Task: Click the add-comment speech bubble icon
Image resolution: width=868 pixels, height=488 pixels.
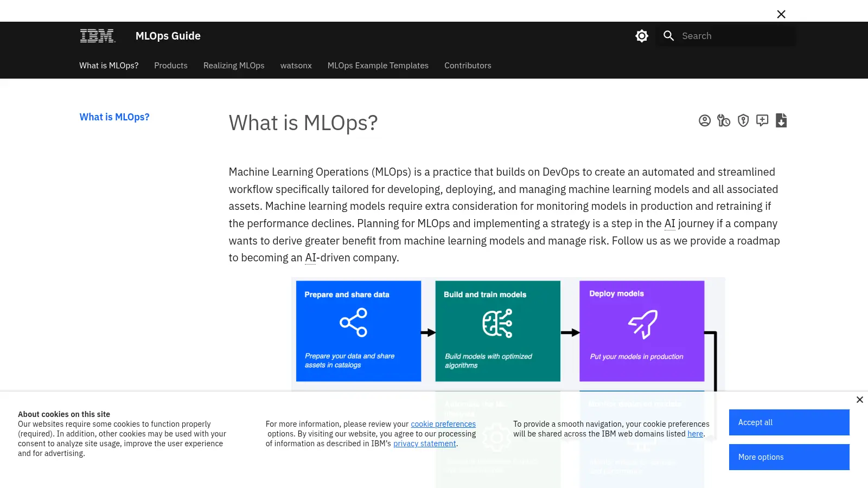Action: [762, 120]
